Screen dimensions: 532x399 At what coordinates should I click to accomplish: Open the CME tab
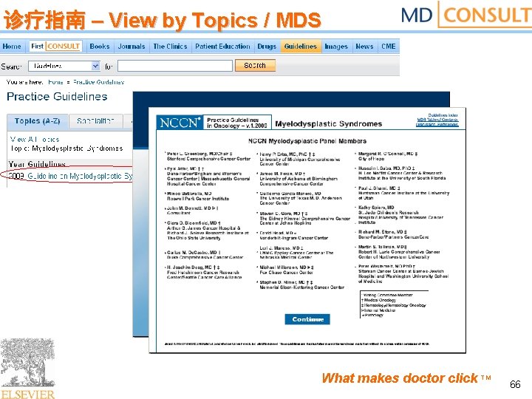(x=388, y=46)
